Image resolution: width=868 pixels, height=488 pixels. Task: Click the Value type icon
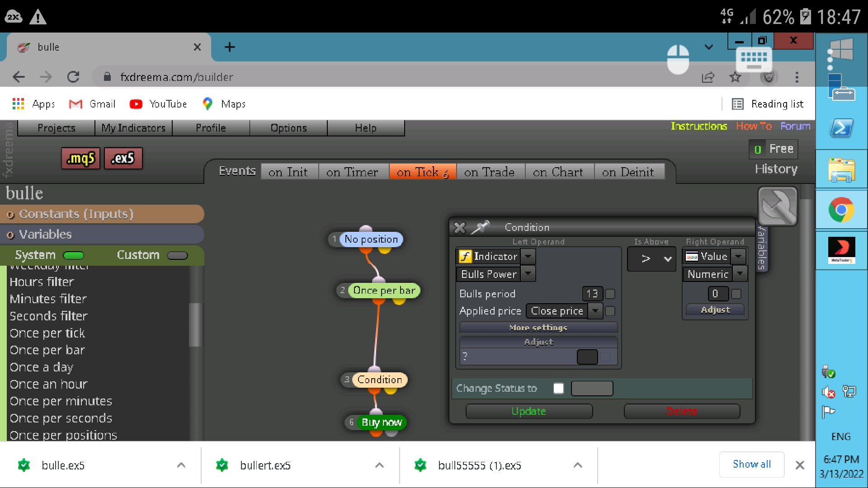pyautogui.click(x=692, y=257)
